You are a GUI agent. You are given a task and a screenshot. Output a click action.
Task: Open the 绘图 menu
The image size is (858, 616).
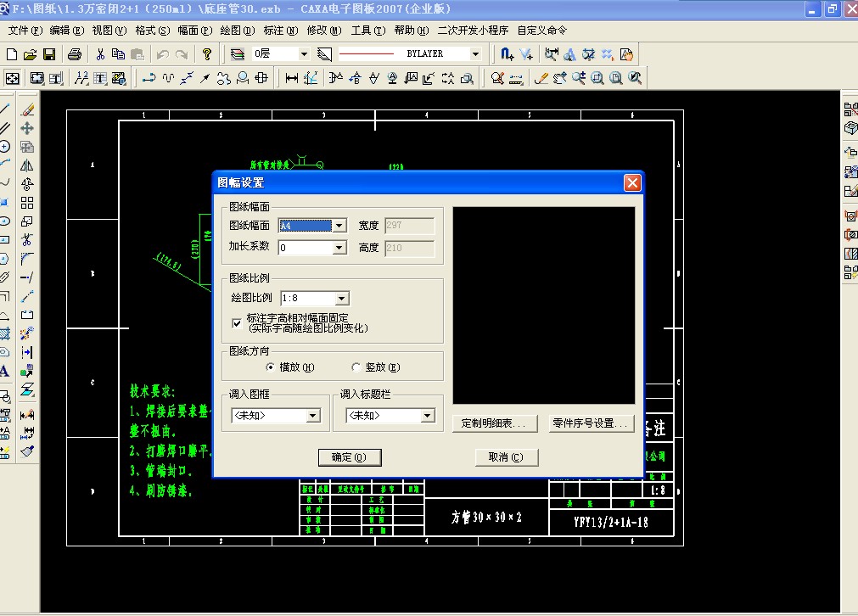click(238, 31)
